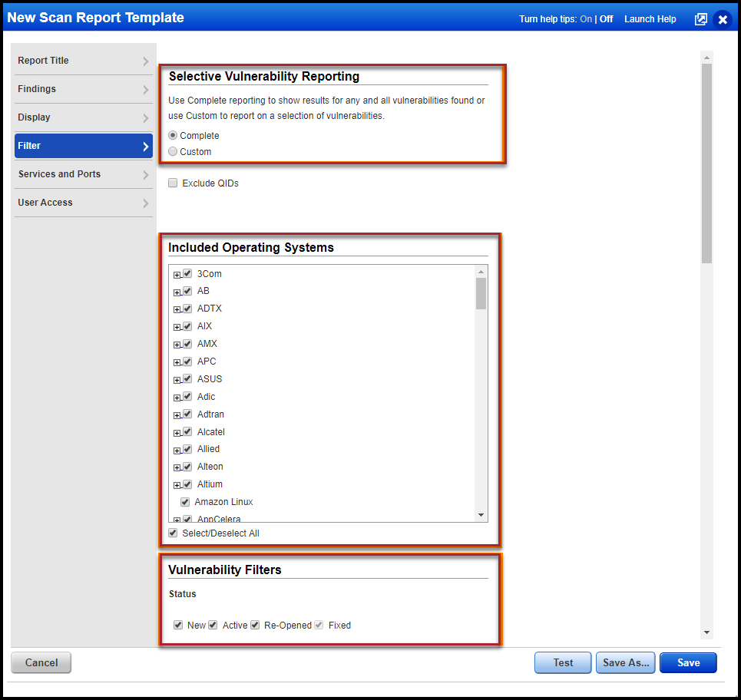Switch to the Findings section
Image resolution: width=741 pixels, height=700 pixels.
[x=83, y=88]
